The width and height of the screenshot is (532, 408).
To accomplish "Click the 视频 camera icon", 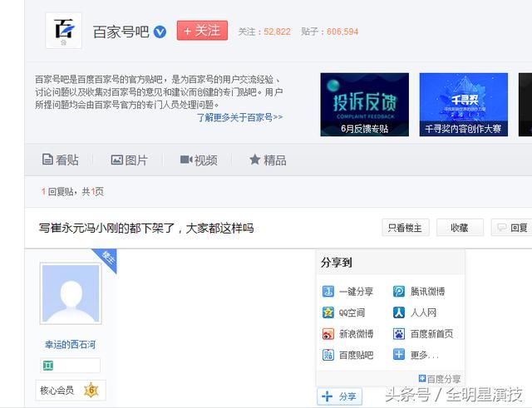I will coord(186,160).
